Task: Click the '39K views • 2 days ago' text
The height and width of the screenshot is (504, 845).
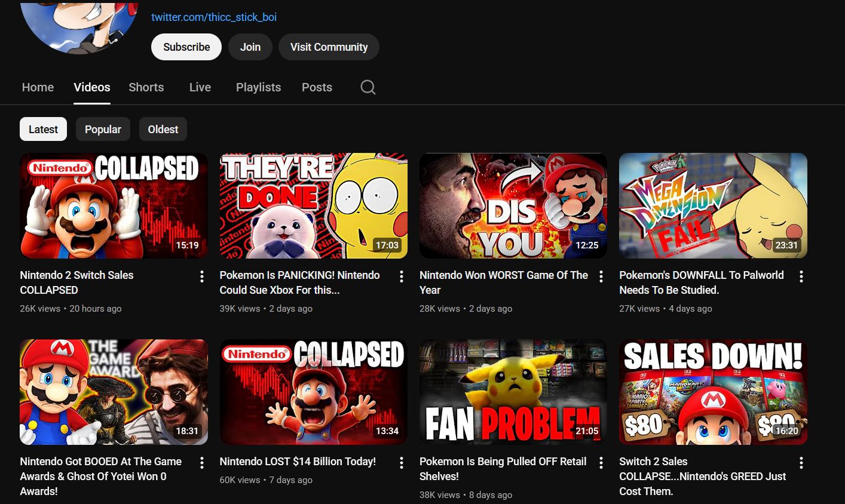Action: pyautogui.click(x=266, y=309)
